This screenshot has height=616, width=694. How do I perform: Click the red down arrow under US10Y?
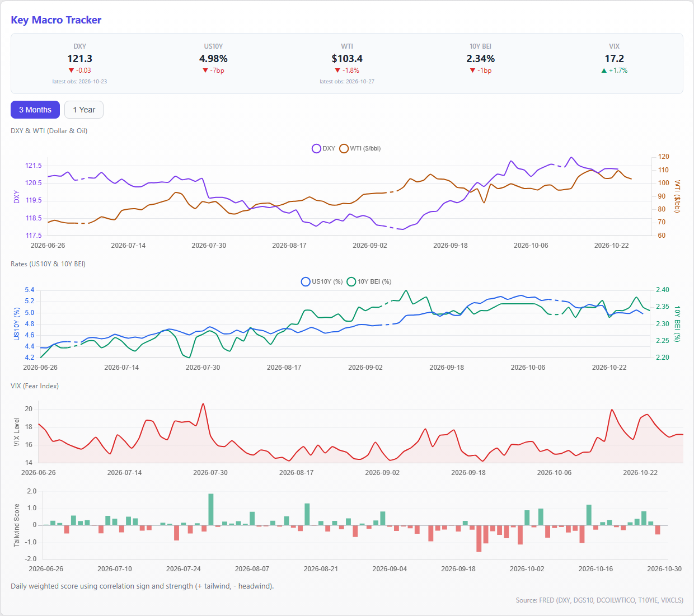[205, 70]
